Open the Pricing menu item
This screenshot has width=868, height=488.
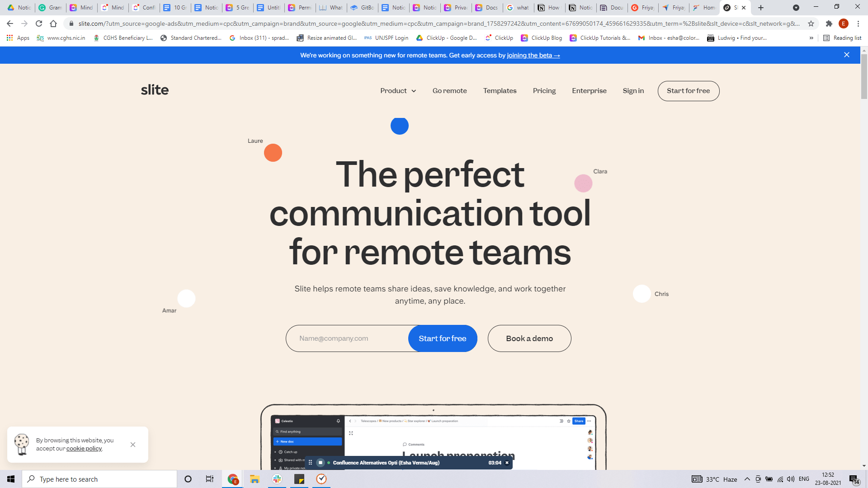pos(544,91)
